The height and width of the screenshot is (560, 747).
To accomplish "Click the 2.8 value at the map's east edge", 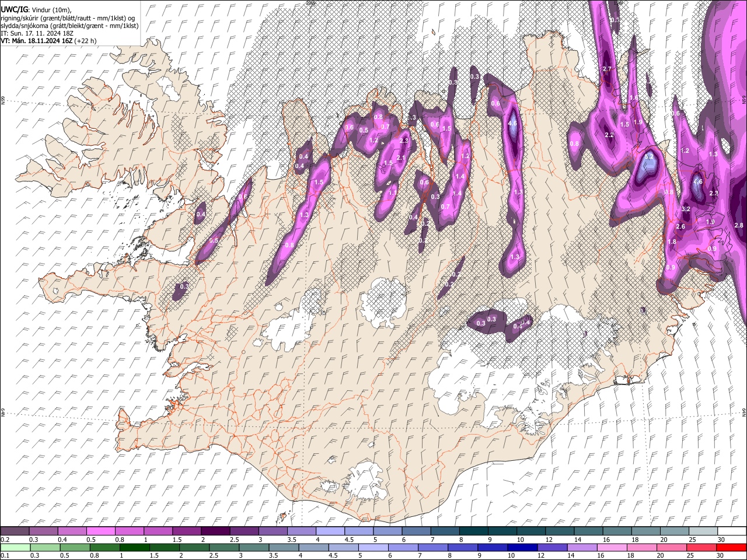I will click(x=739, y=225).
